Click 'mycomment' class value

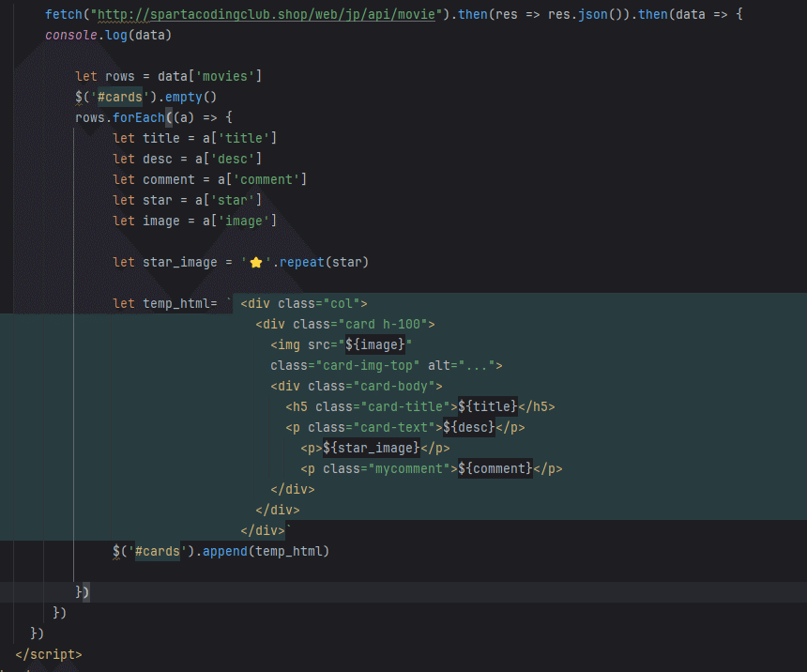click(408, 468)
